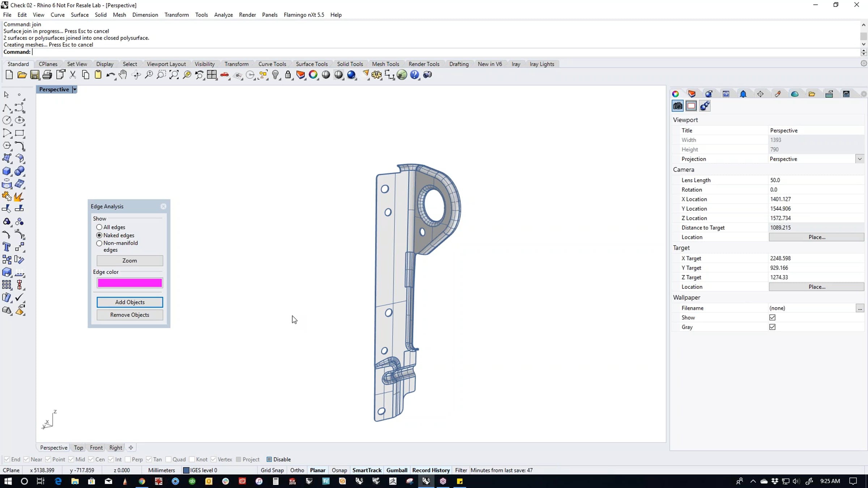Edit the Lens Length value field
This screenshot has height=488, width=868.
817,180
